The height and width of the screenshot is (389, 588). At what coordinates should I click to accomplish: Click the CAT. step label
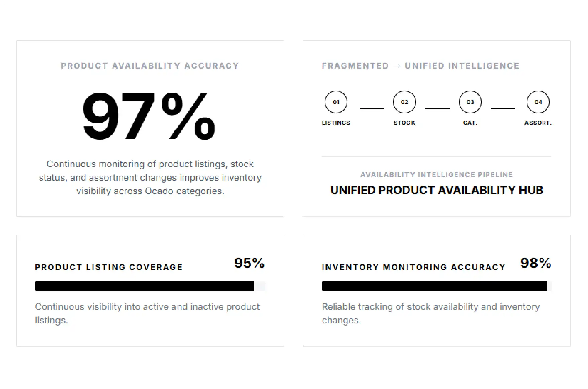coord(470,123)
